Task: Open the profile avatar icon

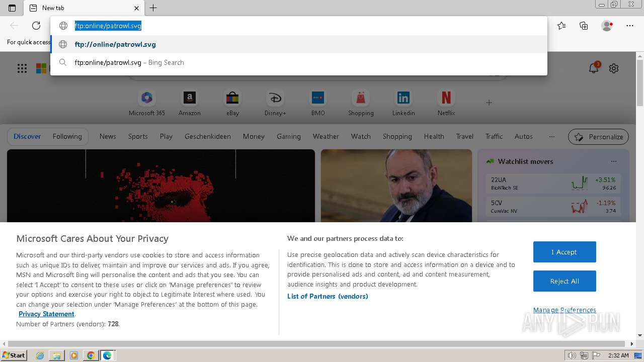Action: (607, 26)
